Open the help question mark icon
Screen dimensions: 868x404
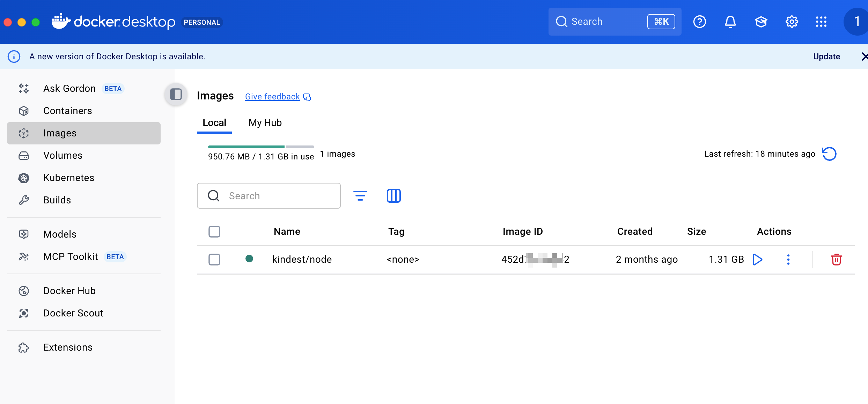[x=699, y=22]
